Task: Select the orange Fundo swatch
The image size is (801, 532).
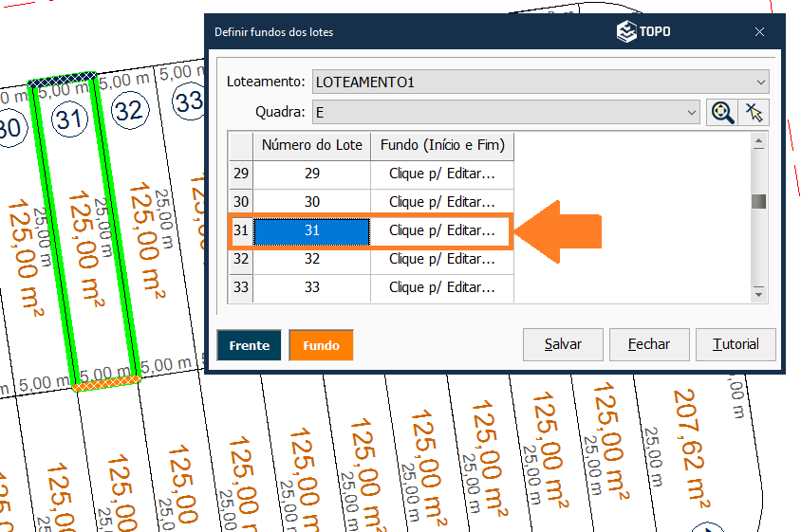Action: pyautogui.click(x=321, y=345)
